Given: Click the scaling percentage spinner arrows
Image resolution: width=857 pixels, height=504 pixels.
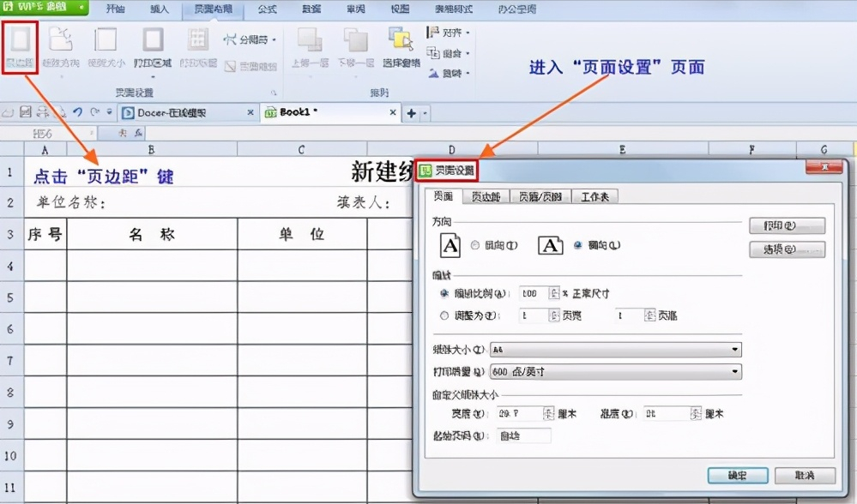Looking at the screenshot, I should click(554, 294).
